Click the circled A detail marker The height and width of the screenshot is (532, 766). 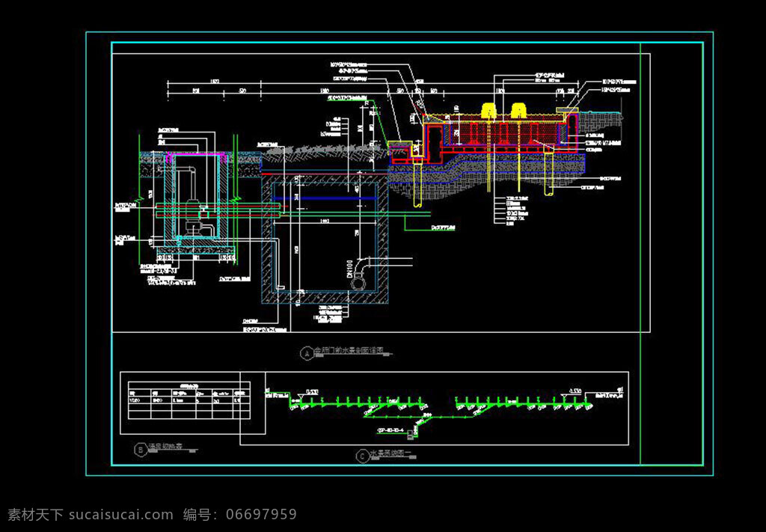[307, 352]
